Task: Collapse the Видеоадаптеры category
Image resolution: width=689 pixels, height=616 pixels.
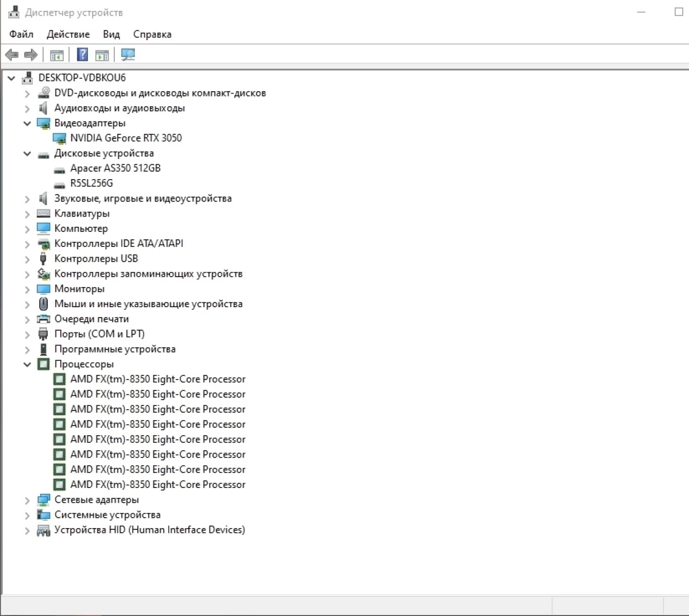Action: 27,123
